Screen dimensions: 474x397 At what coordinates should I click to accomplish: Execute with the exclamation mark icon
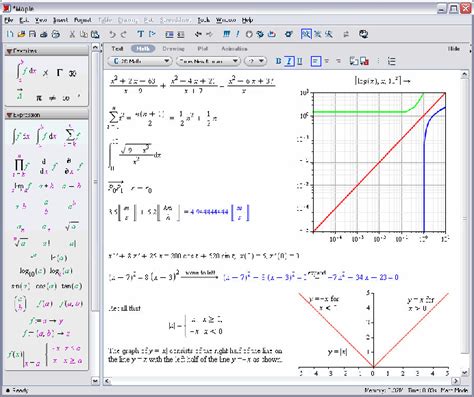[x=237, y=34]
